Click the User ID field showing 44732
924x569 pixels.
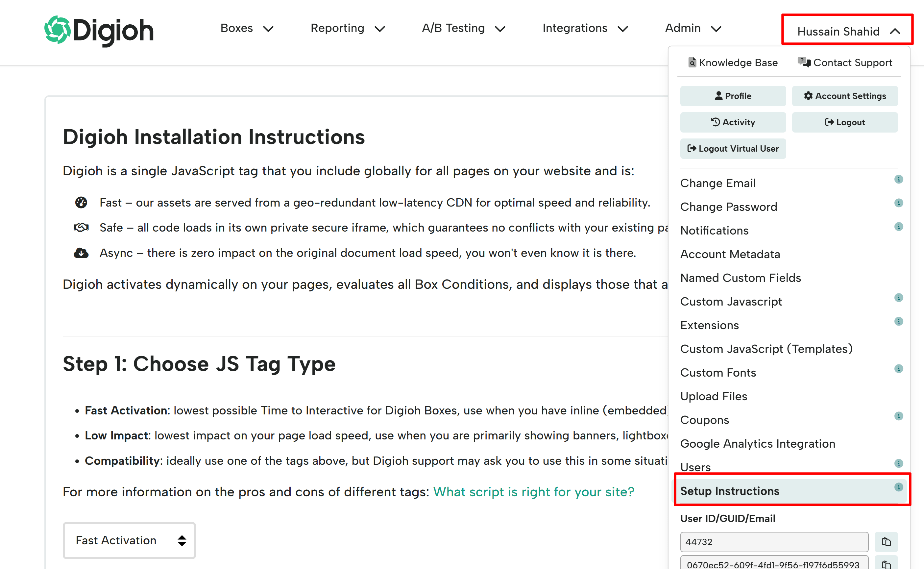(774, 542)
